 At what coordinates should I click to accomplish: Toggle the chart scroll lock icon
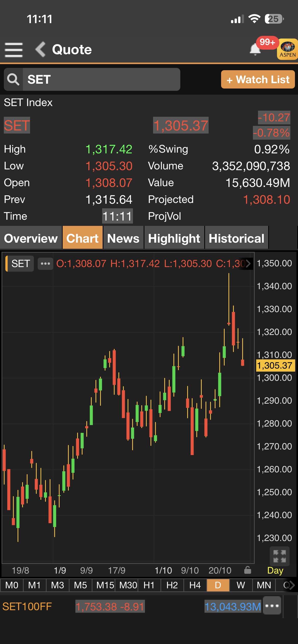[x=248, y=570]
